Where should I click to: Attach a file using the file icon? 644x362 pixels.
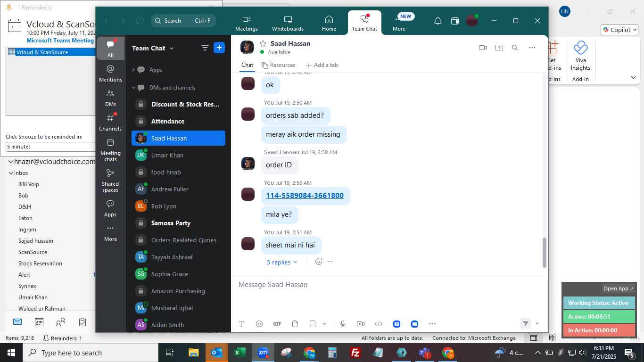(x=295, y=324)
